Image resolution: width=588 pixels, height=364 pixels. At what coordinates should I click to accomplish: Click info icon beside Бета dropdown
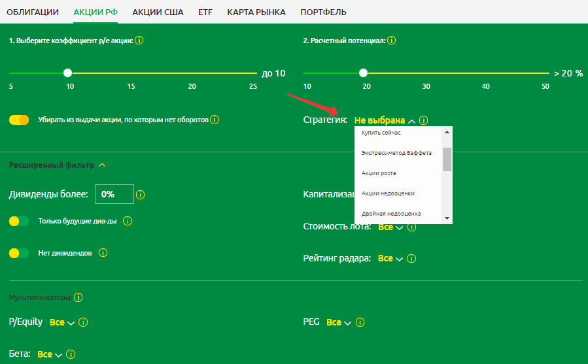click(71, 354)
